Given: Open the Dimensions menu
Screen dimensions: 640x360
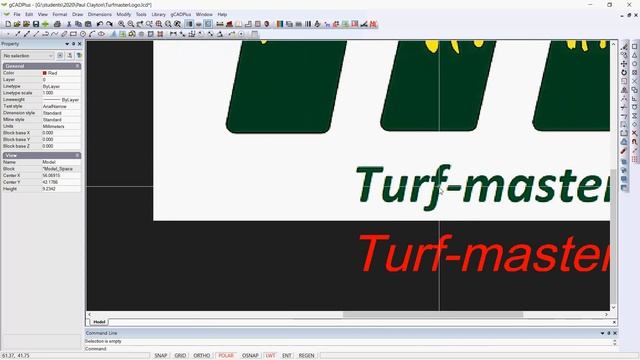Looking at the screenshot, I should pyautogui.click(x=100, y=14).
